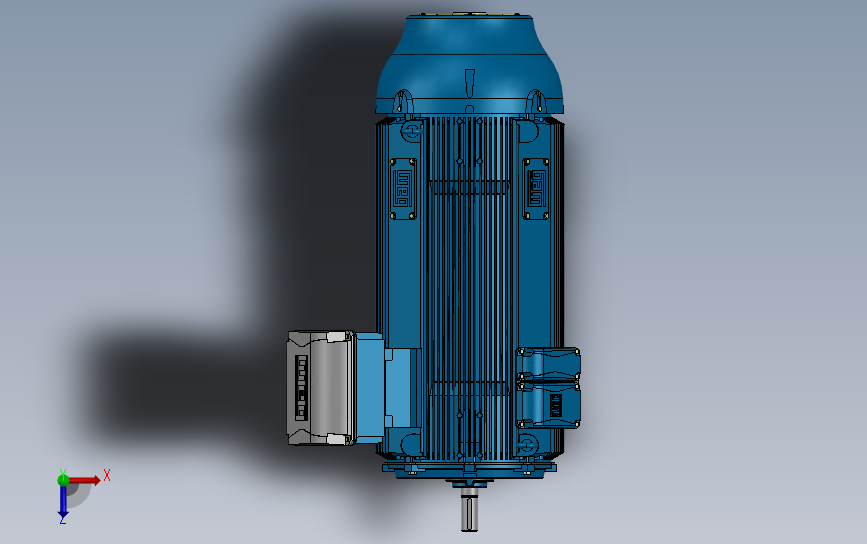The height and width of the screenshot is (544, 867).
Task: Select the gray terminal box cover
Action: click(x=320, y=388)
